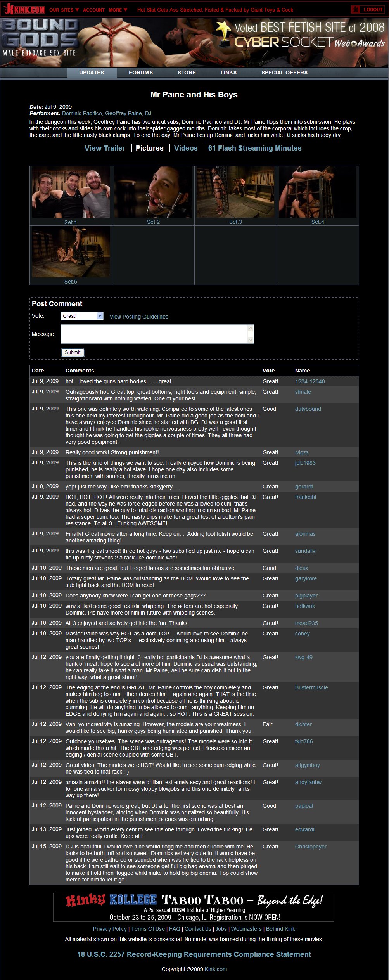Viewport: 389px width, 980px height.
Task: Click the Kink.com logo in header
Action: pyautogui.click(x=24, y=9)
